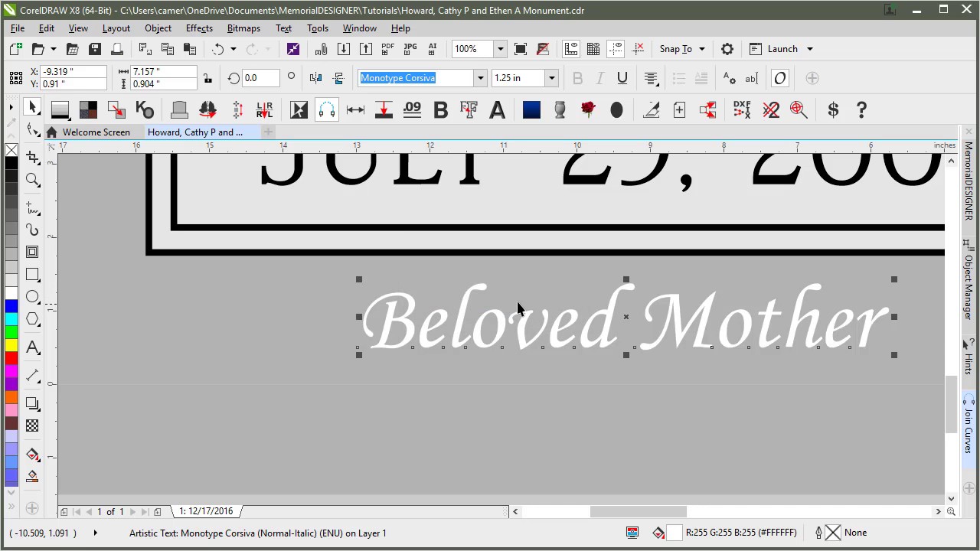Viewport: 980px width, 551px height.
Task: Click the .09 numbering icon
Action: point(412,109)
